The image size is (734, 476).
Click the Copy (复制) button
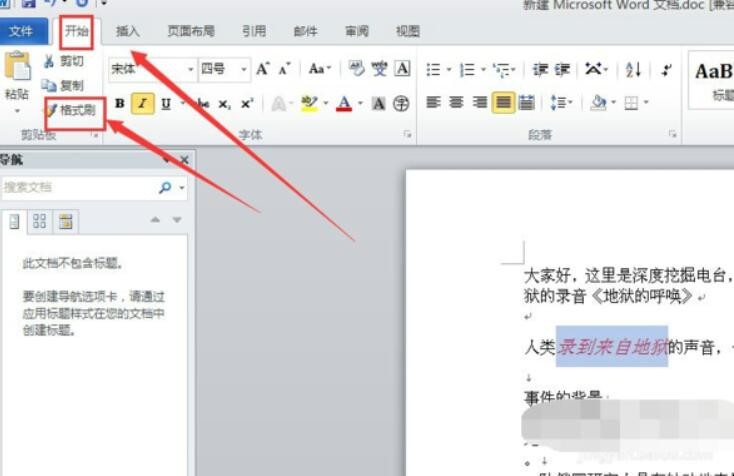tap(63, 86)
